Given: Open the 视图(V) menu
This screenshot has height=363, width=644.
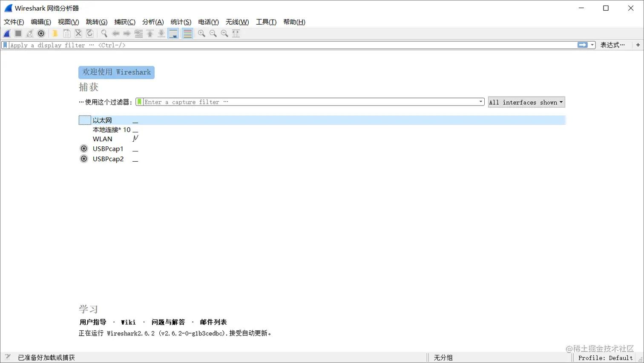Looking at the screenshot, I should pyautogui.click(x=69, y=22).
